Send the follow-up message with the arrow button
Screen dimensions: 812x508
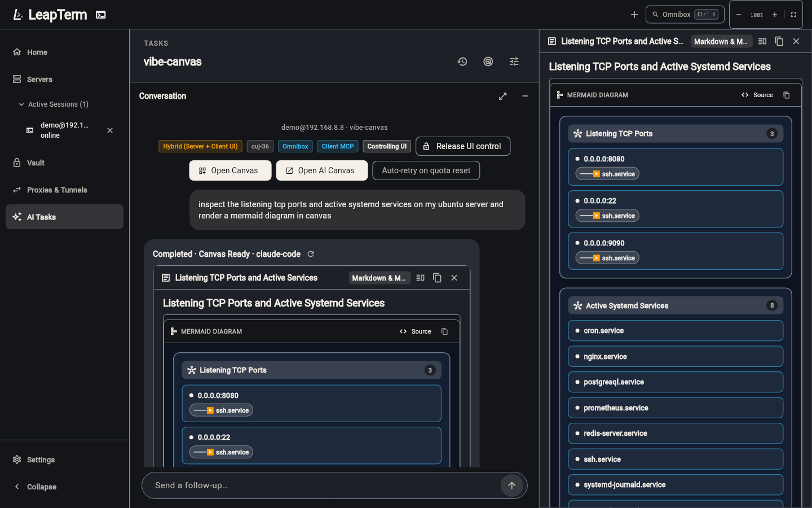512,485
